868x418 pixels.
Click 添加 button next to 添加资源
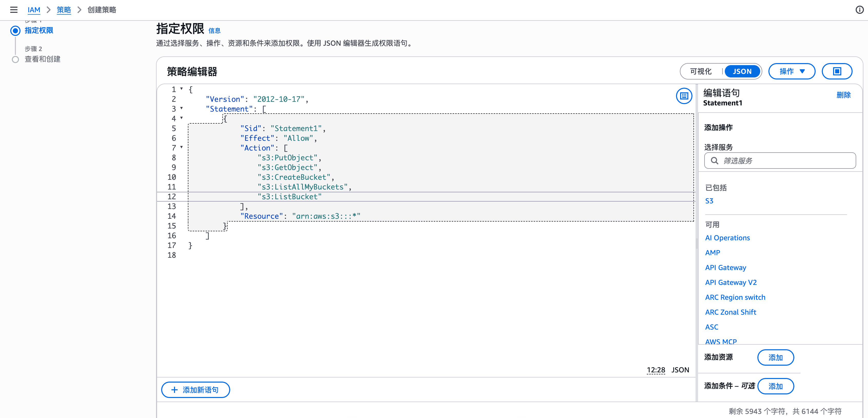(775, 357)
